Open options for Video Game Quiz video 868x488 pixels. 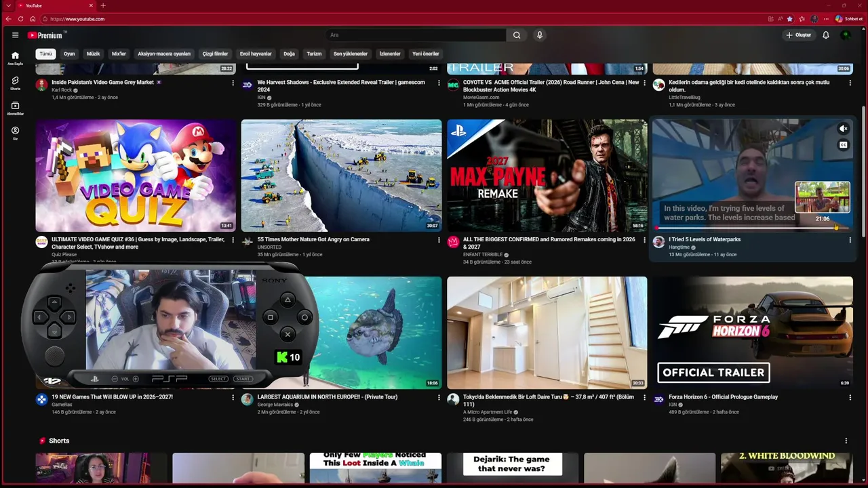pos(233,240)
